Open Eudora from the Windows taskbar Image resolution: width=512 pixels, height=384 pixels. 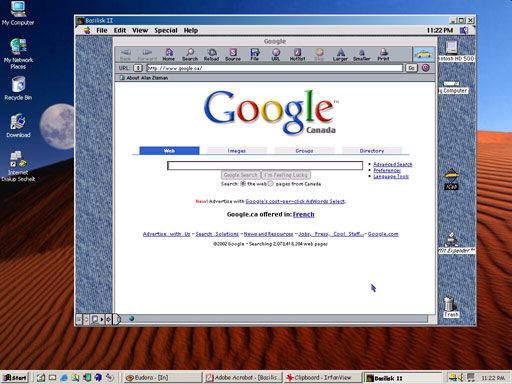[163, 378]
